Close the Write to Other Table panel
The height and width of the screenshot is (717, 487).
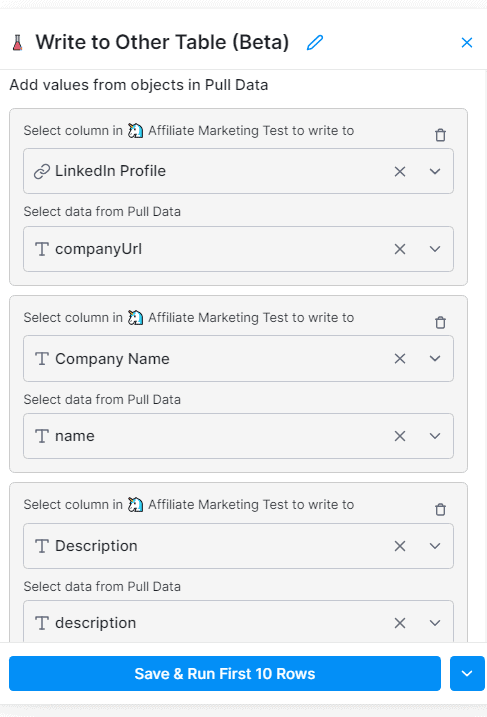tap(466, 43)
